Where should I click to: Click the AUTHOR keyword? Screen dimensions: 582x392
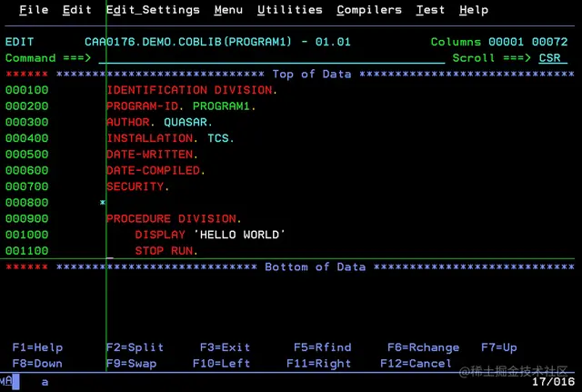[x=127, y=122]
